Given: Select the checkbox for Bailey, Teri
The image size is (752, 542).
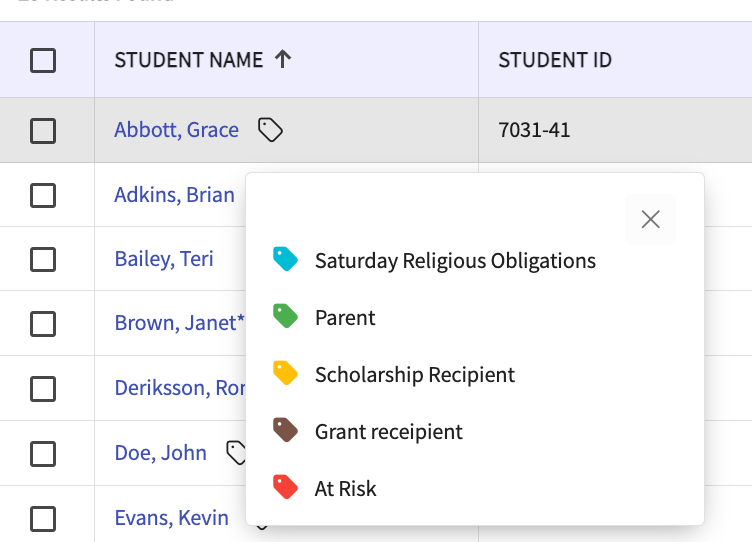Looking at the screenshot, I should [x=43, y=259].
